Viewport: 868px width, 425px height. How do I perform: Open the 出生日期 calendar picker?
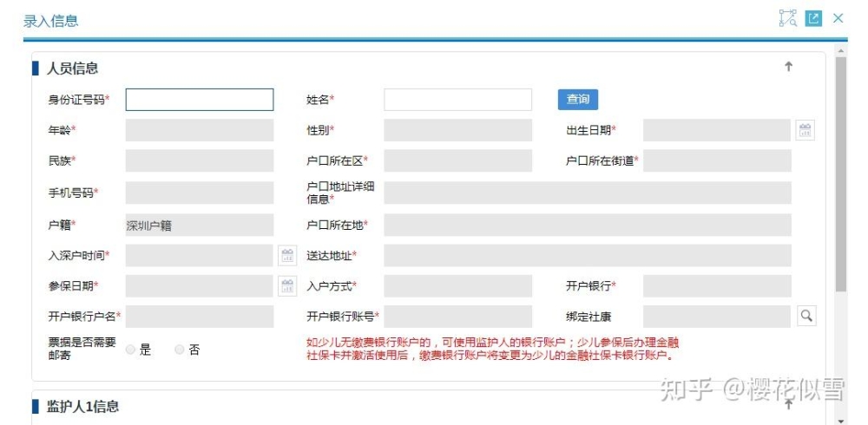tap(806, 131)
